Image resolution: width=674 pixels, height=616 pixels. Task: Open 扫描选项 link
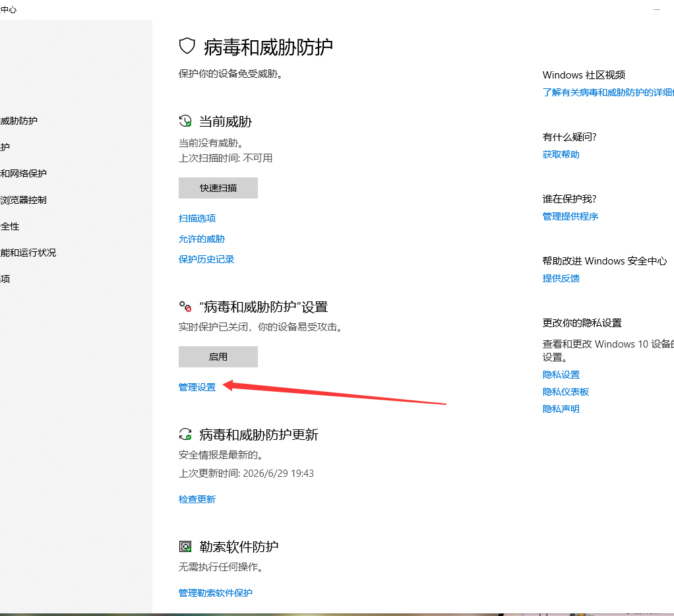click(197, 218)
